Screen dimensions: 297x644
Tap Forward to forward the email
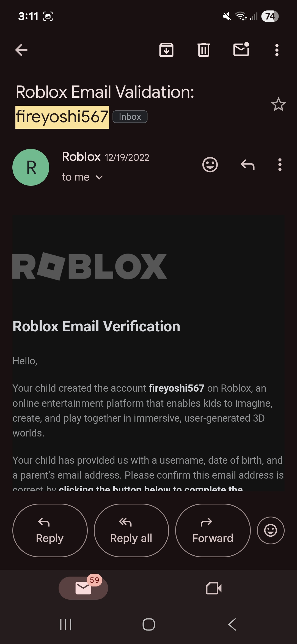tap(213, 530)
